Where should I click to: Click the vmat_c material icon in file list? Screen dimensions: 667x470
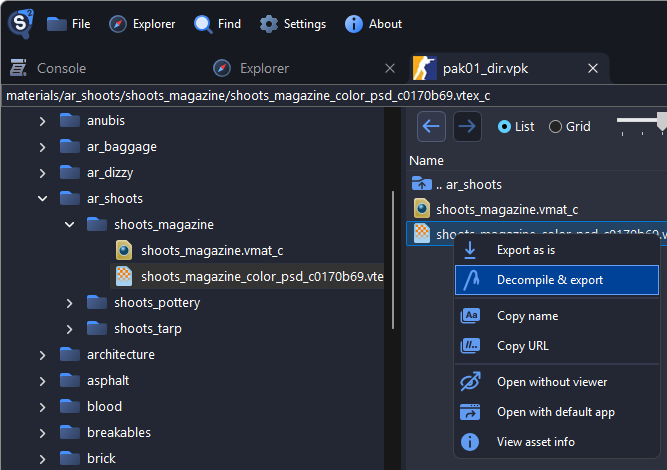pos(422,208)
